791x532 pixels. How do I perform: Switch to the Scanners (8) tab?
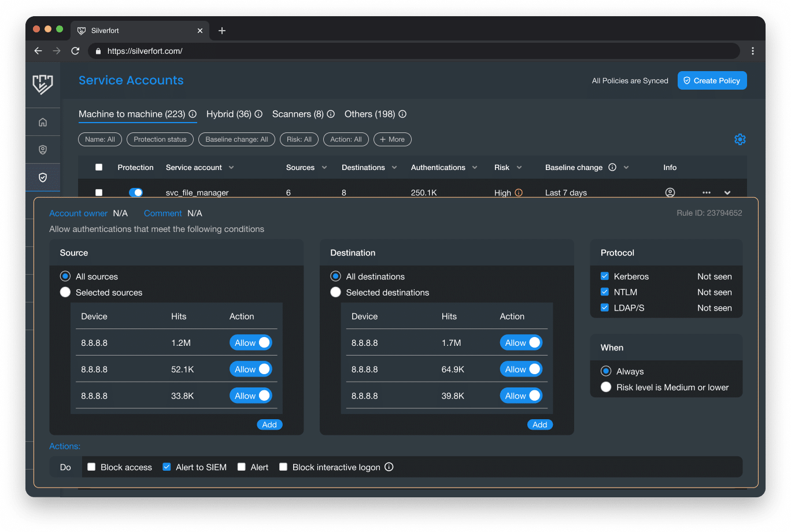(298, 114)
